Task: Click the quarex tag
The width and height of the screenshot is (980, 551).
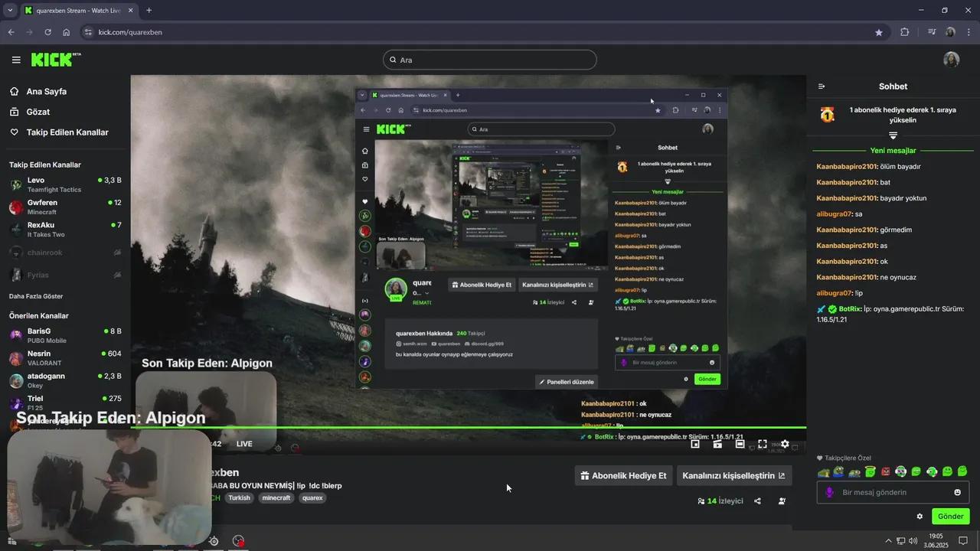Action: click(312, 497)
